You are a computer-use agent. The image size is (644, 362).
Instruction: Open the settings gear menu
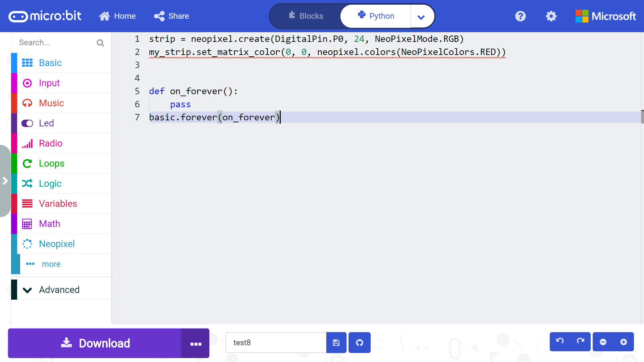(550, 16)
